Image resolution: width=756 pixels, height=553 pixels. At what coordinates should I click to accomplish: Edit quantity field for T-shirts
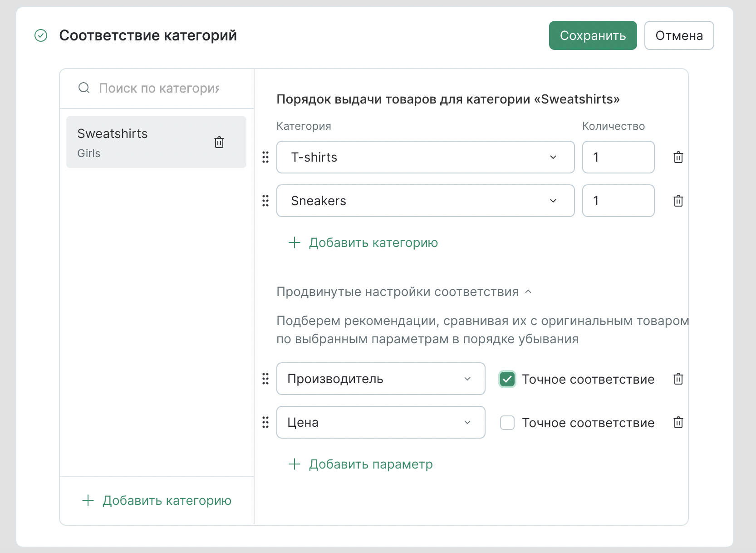(618, 157)
